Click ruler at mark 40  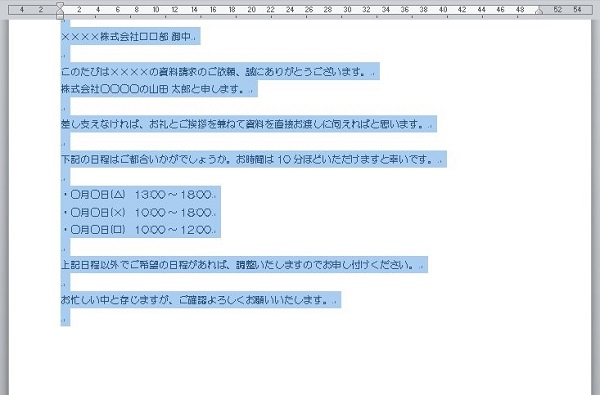[443, 10]
